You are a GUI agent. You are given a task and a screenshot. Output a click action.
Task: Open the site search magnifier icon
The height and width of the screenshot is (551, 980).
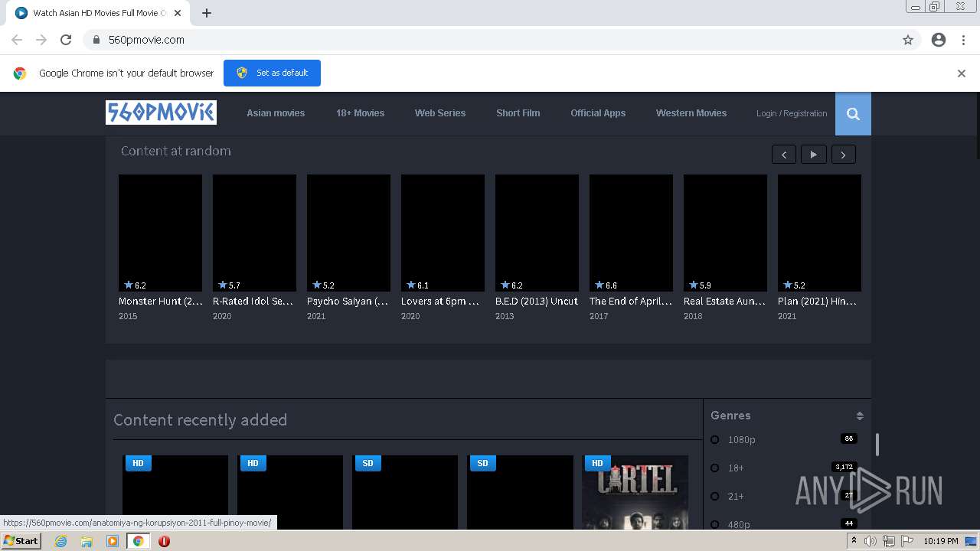(x=853, y=114)
